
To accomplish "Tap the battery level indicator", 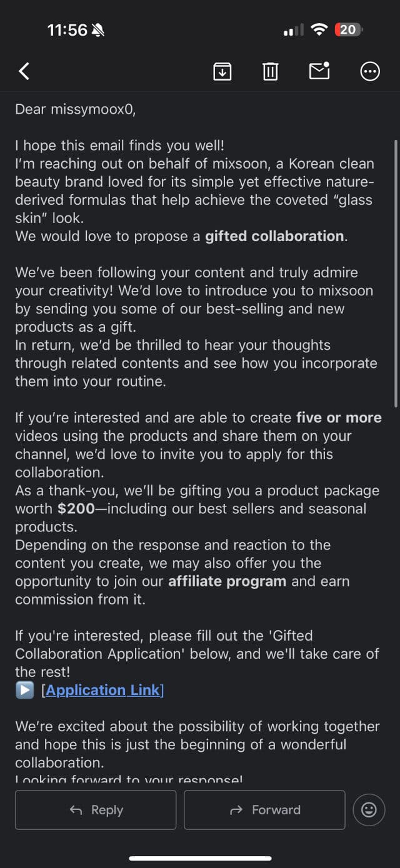I will (x=348, y=29).
